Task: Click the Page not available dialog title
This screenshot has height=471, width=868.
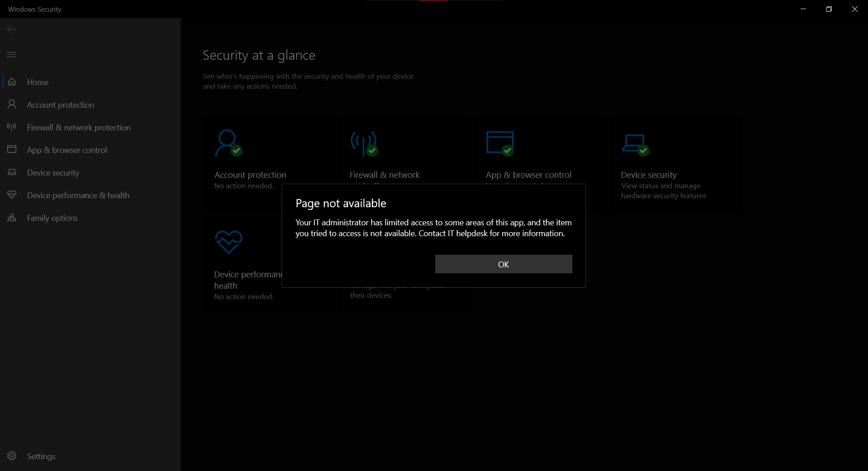Action: (341, 204)
